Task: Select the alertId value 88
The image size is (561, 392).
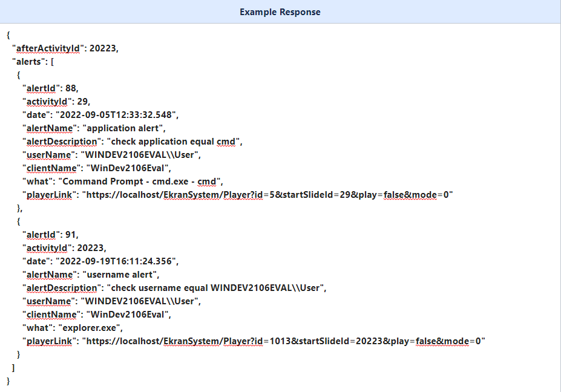Action: pyautogui.click(x=71, y=88)
